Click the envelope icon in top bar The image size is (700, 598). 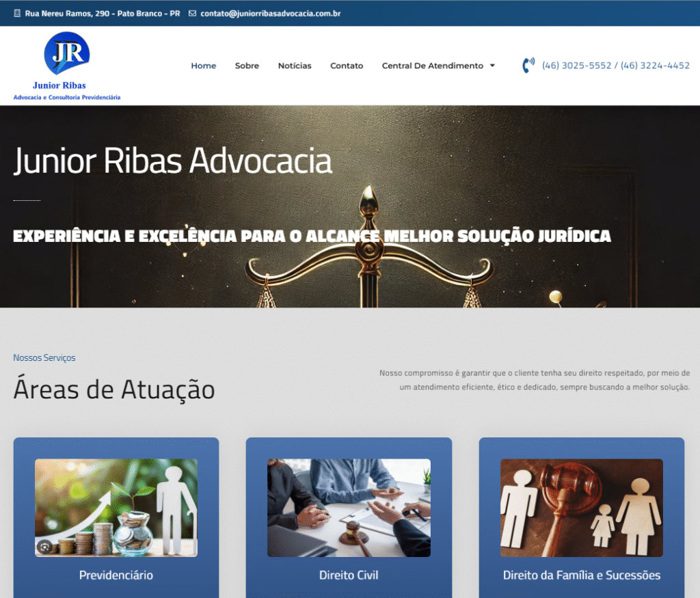point(192,14)
